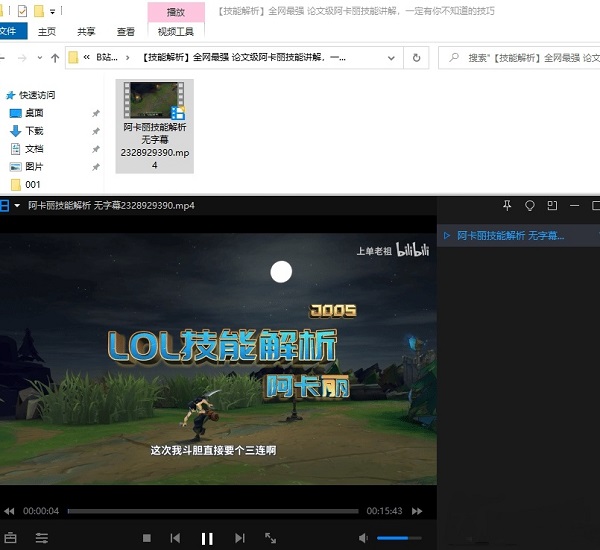The height and width of the screenshot is (550, 600).
Task: Open the player toolbox icon at bottom left
Action: click(x=10, y=538)
